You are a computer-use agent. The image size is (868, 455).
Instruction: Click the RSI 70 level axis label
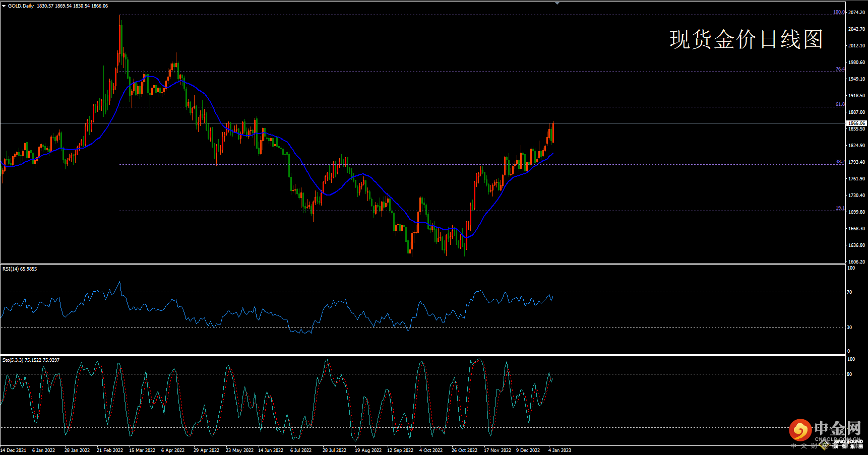[x=849, y=292]
